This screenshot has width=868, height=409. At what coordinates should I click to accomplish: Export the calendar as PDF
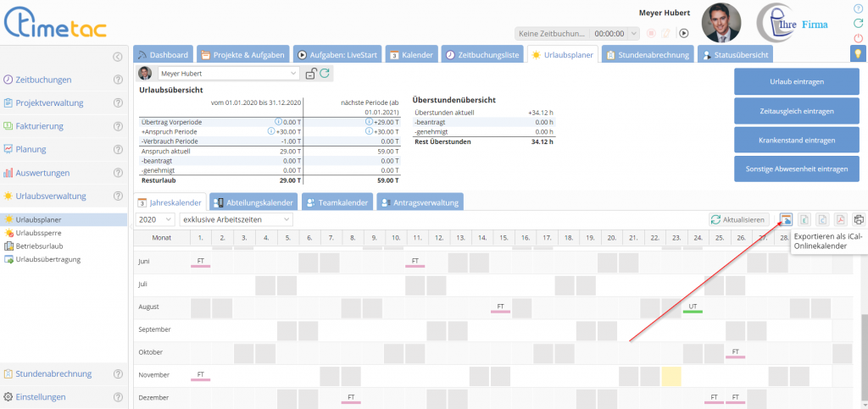coord(840,219)
